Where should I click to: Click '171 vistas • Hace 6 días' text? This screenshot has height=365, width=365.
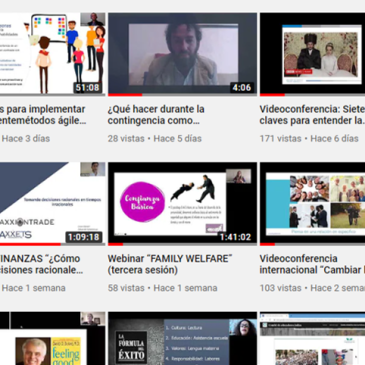[x=309, y=138]
